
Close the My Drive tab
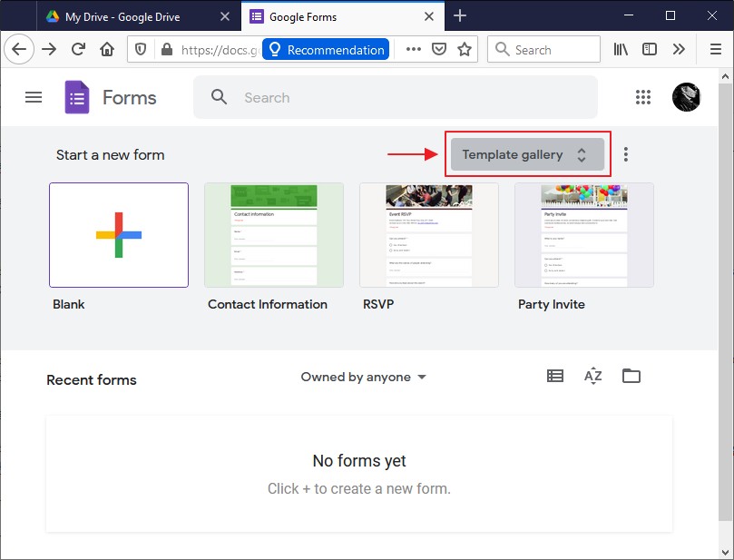[x=225, y=16]
